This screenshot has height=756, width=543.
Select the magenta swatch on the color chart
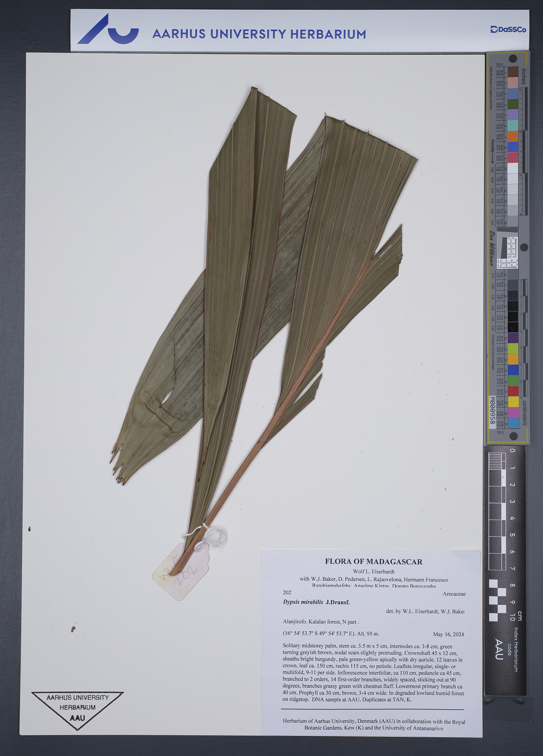point(513,412)
